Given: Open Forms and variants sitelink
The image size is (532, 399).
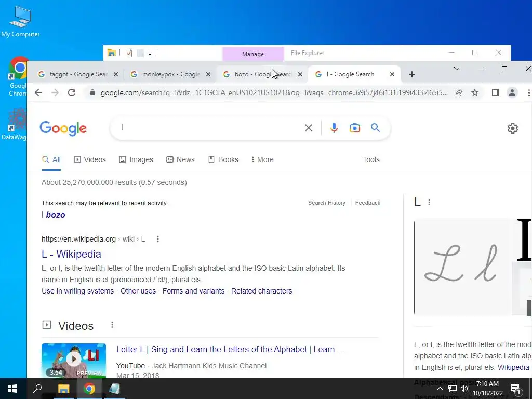Looking at the screenshot, I should [x=193, y=291].
